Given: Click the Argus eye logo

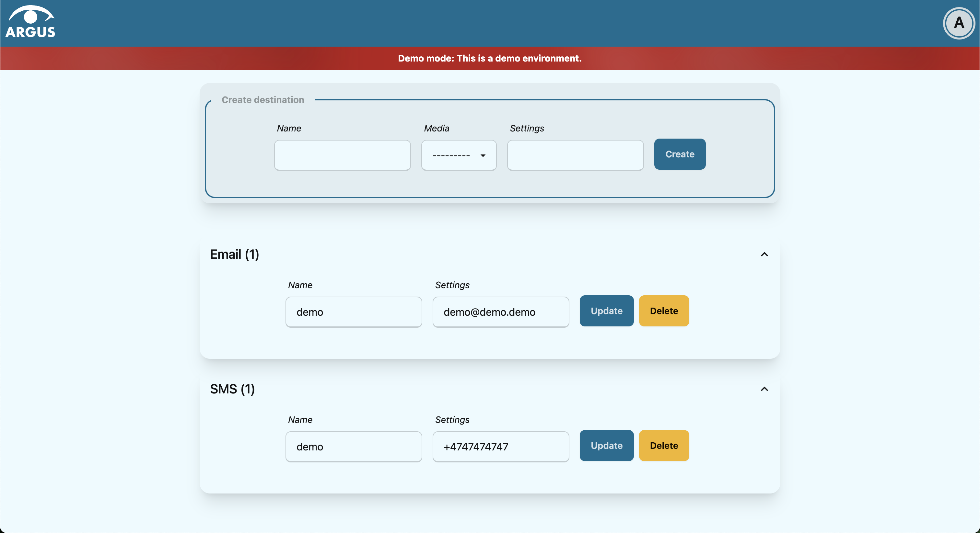Looking at the screenshot, I should (x=30, y=22).
